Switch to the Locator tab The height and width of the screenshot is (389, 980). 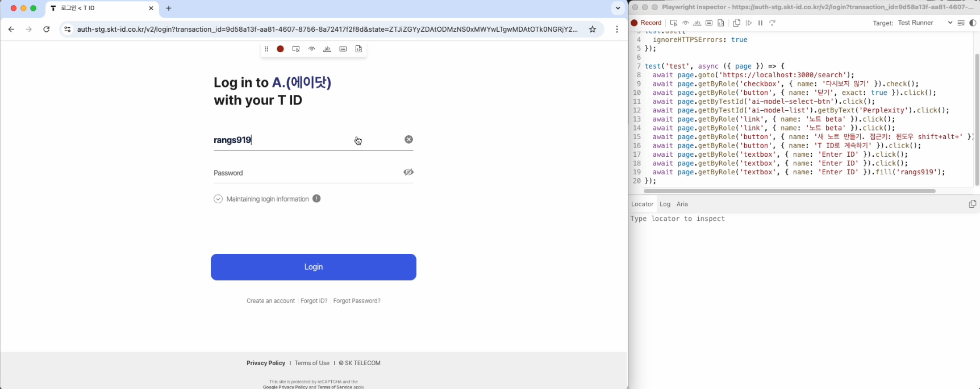(x=643, y=204)
